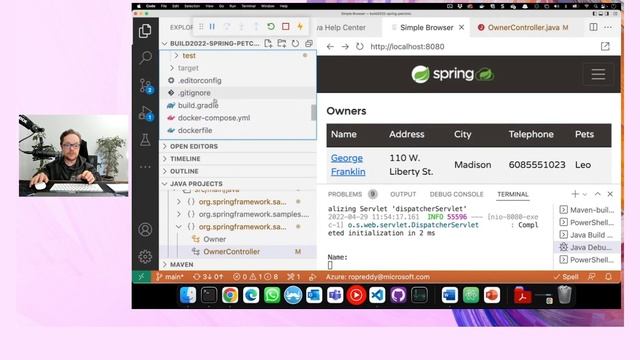
Task: Split the editor layout
Action: (593, 27)
